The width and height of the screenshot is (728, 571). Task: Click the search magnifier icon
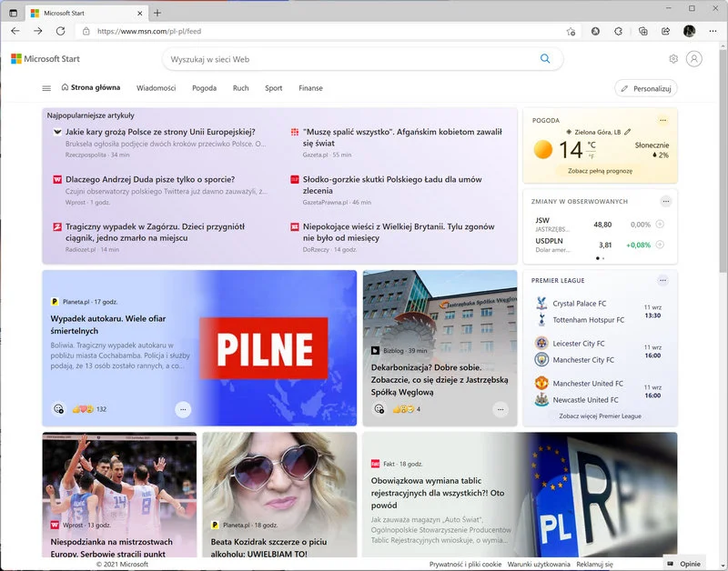545,59
